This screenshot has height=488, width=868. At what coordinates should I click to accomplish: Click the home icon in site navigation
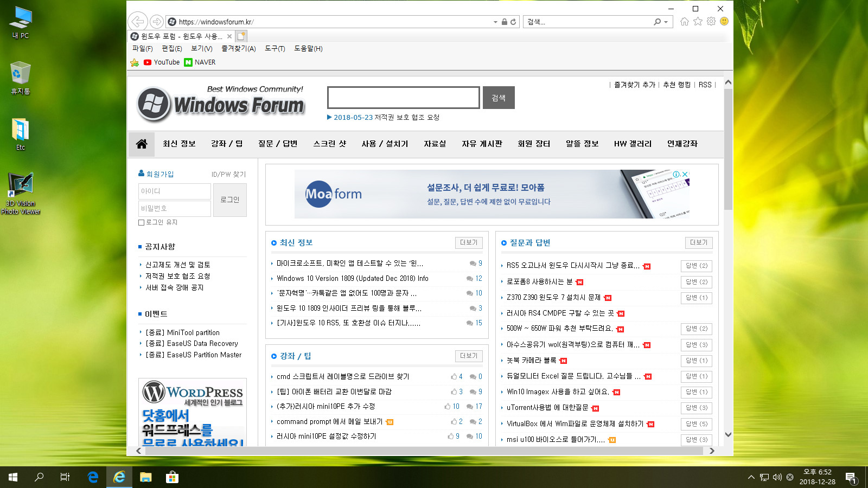point(142,144)
